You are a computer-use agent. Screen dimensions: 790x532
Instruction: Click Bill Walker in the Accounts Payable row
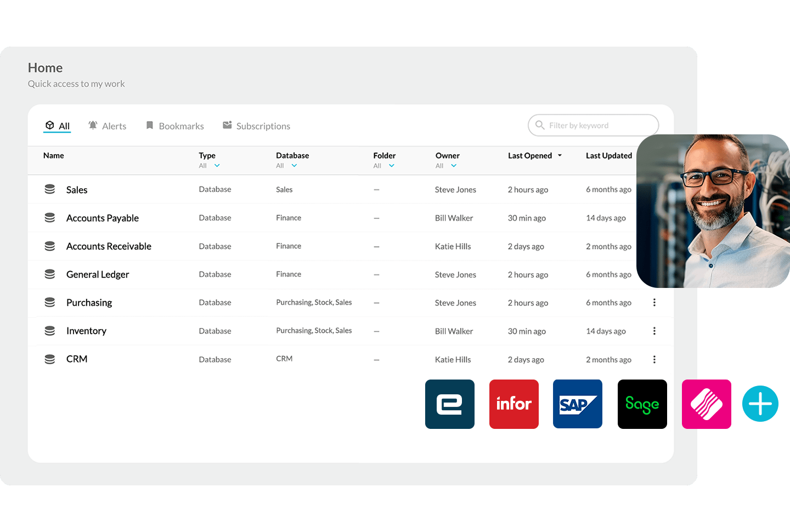pyautogui.click(x=454, y=218)
